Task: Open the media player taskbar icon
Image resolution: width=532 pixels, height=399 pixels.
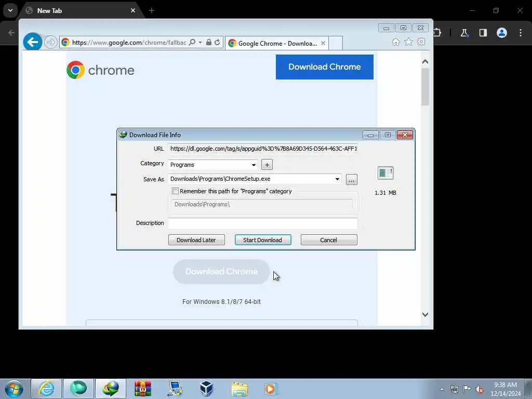Action: coord(271,389)
